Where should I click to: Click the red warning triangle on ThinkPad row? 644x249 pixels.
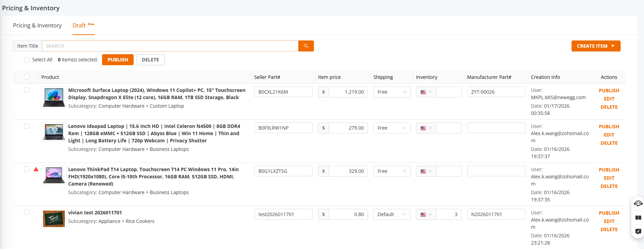click(x=36, y=169)
